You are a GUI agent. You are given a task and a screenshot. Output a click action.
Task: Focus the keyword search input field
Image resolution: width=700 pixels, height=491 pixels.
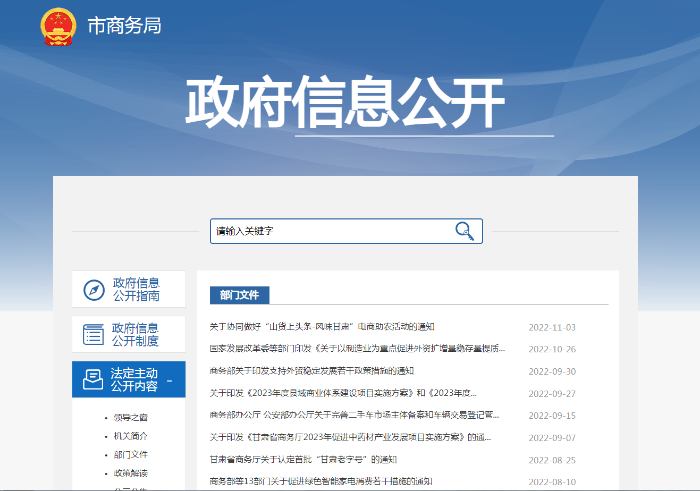coord(330,231)
